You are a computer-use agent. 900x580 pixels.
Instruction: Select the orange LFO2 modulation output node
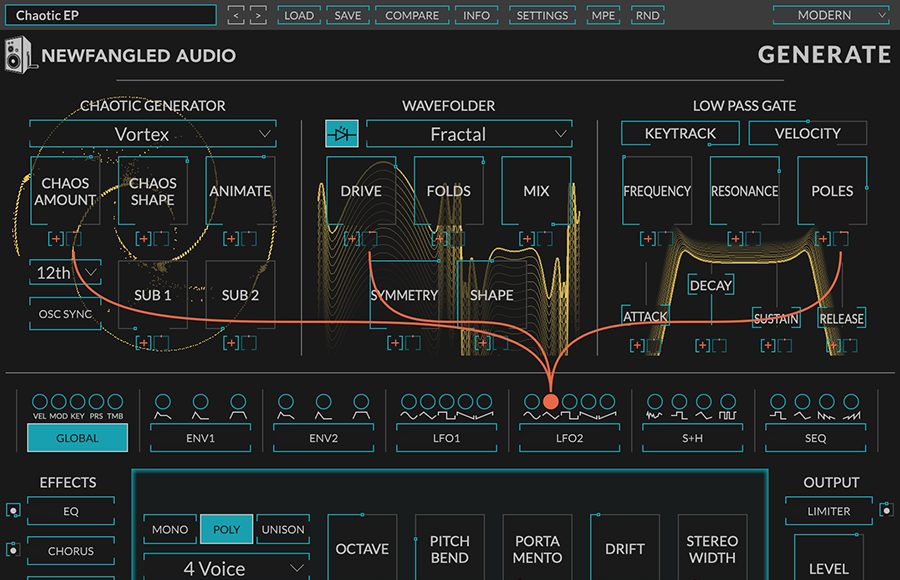click(x=550, y=401)
